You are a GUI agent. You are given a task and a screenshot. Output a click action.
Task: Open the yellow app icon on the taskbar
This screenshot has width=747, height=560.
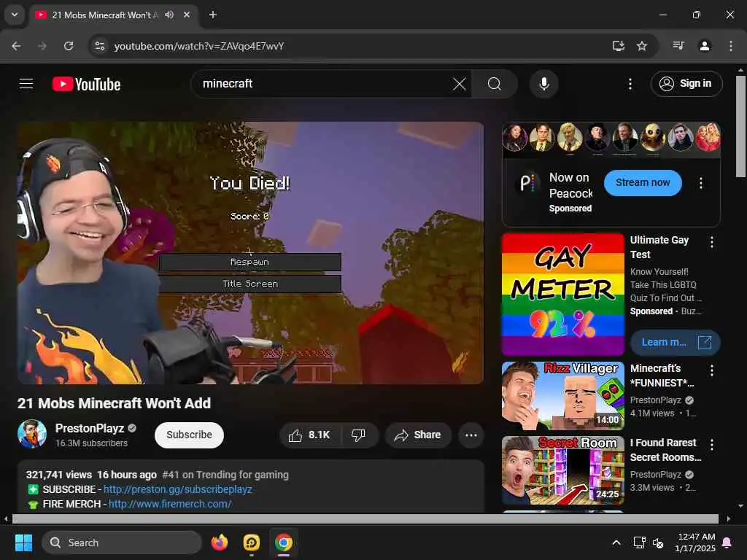coord(252,542)
